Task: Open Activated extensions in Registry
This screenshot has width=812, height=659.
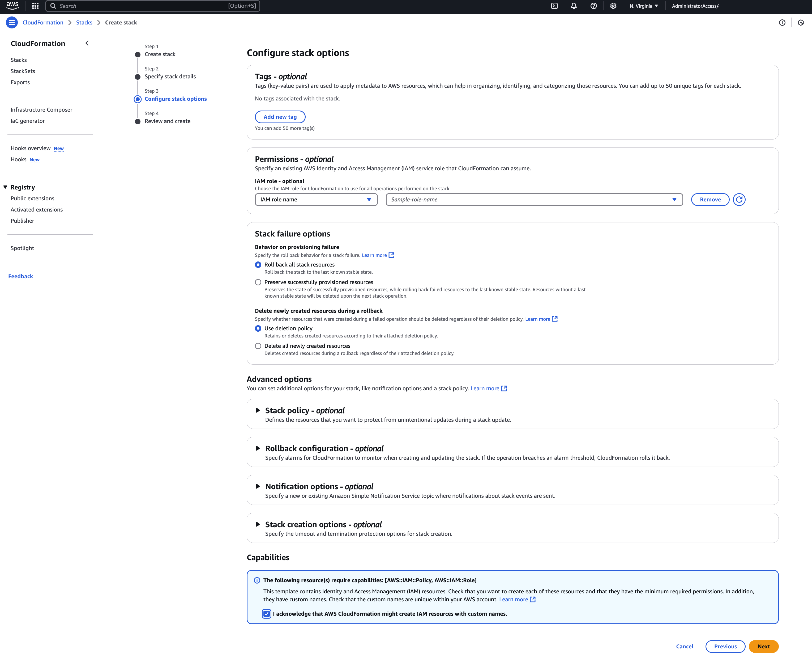Action: pyautogui.click(x=36, y=210)
